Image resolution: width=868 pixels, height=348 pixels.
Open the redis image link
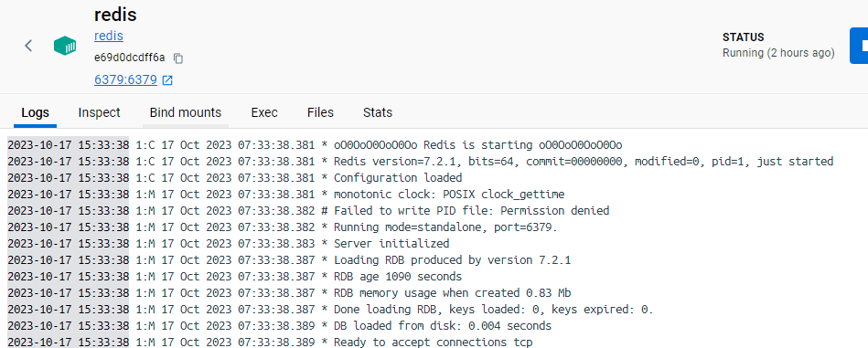coord(109,36)
